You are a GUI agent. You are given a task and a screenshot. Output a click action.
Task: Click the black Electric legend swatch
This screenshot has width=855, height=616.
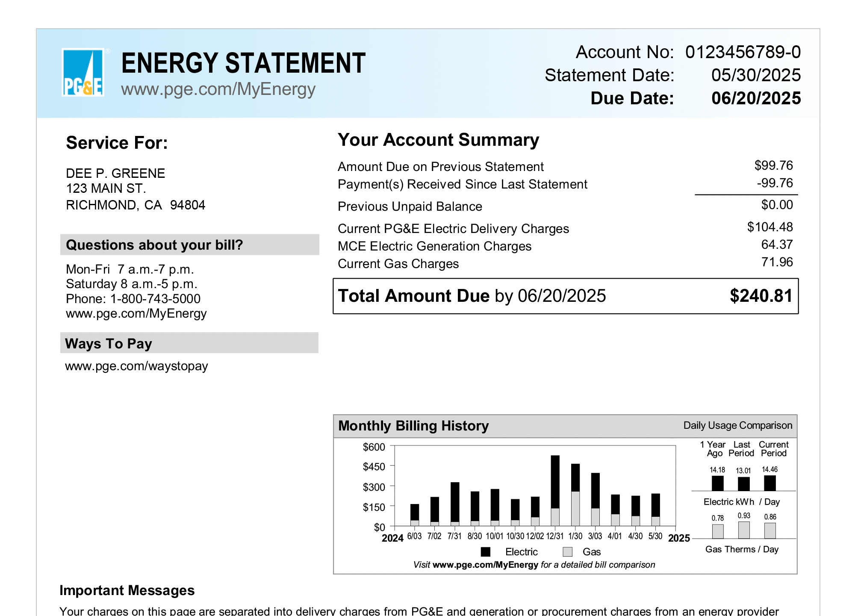click(x=485, y=552)
